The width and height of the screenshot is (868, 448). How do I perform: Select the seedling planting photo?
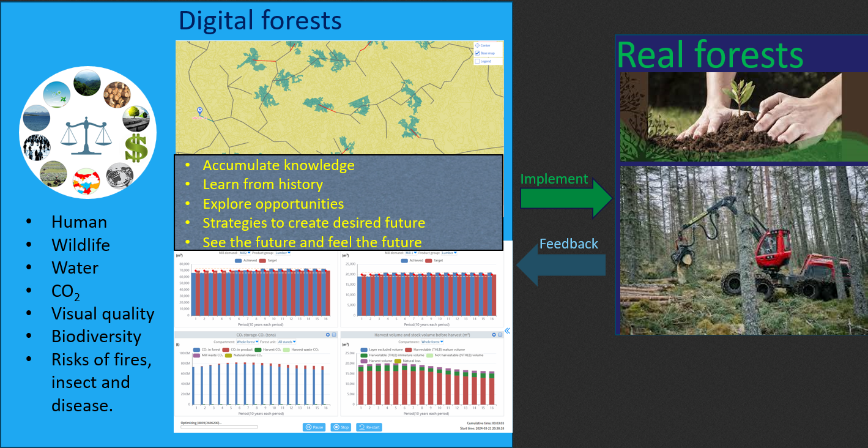click(x=744, y=117)
